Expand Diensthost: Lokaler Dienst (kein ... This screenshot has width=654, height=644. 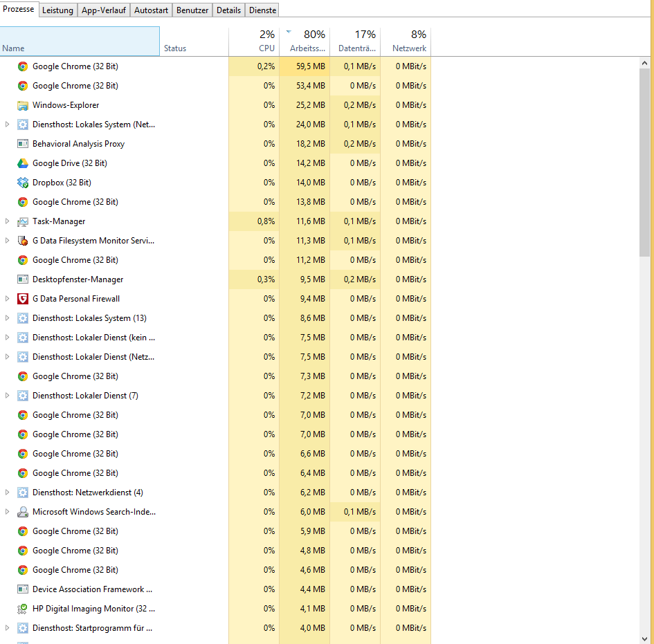click(7, 337)
